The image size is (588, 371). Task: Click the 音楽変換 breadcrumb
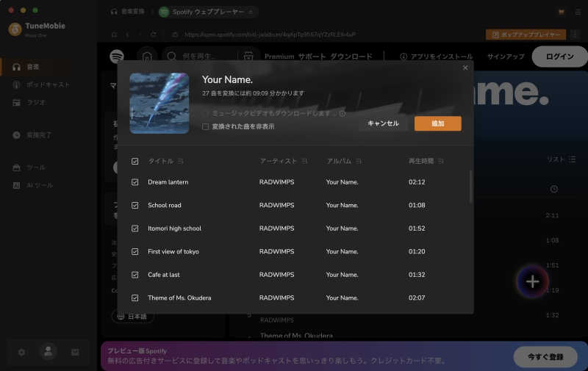(128, 12)
